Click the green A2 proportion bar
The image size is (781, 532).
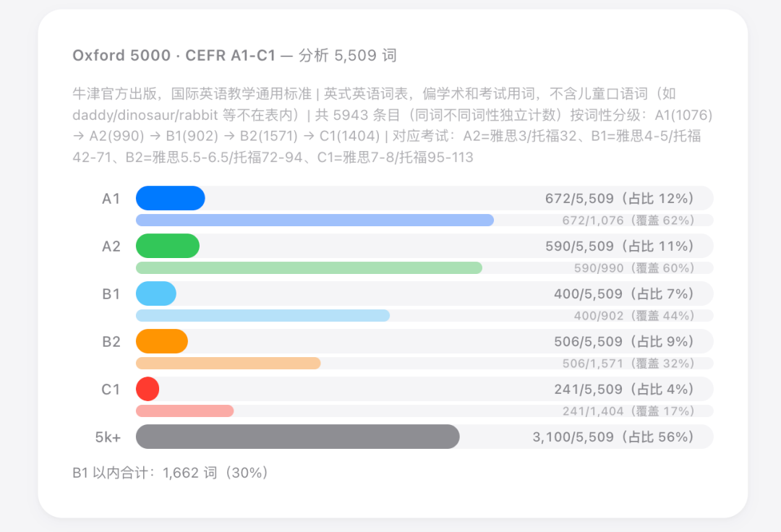click(168, 246)
